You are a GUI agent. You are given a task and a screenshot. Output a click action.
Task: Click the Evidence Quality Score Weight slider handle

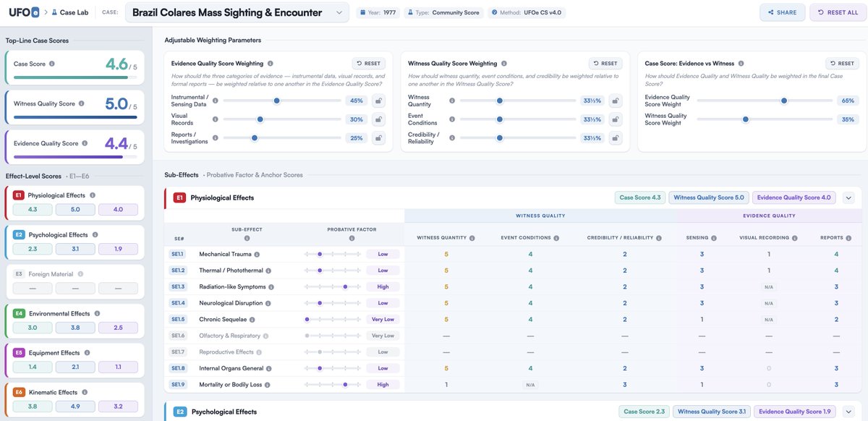pyautogui.click(x=784, y=101)
